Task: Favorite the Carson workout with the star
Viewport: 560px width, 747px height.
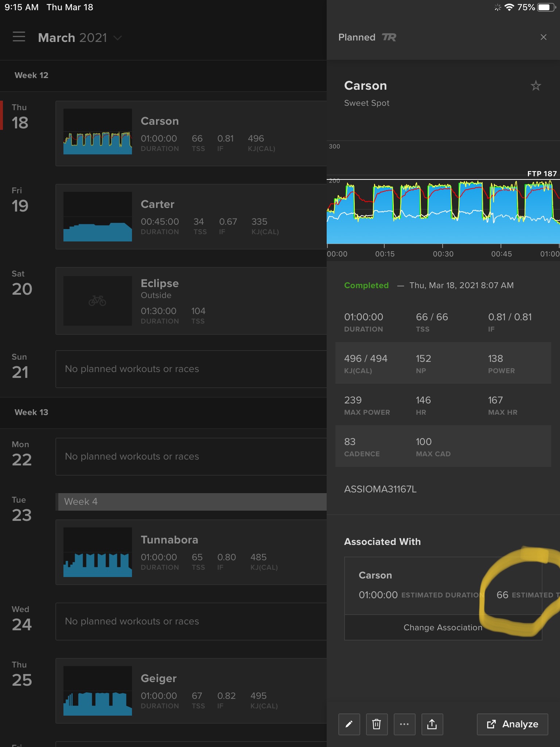Action: 536,86
